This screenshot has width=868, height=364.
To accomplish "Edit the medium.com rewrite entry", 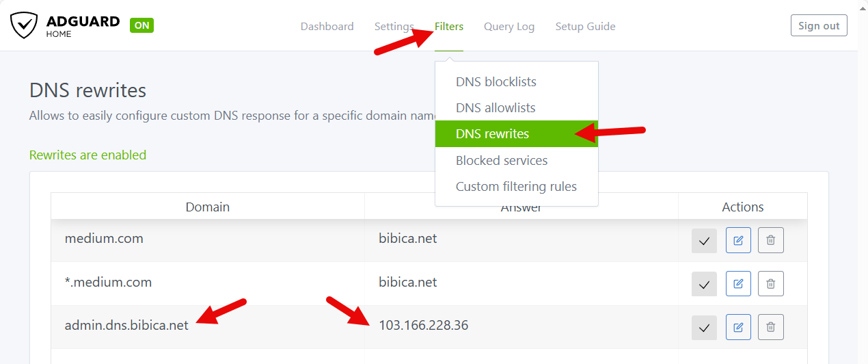I will point(738,240).
